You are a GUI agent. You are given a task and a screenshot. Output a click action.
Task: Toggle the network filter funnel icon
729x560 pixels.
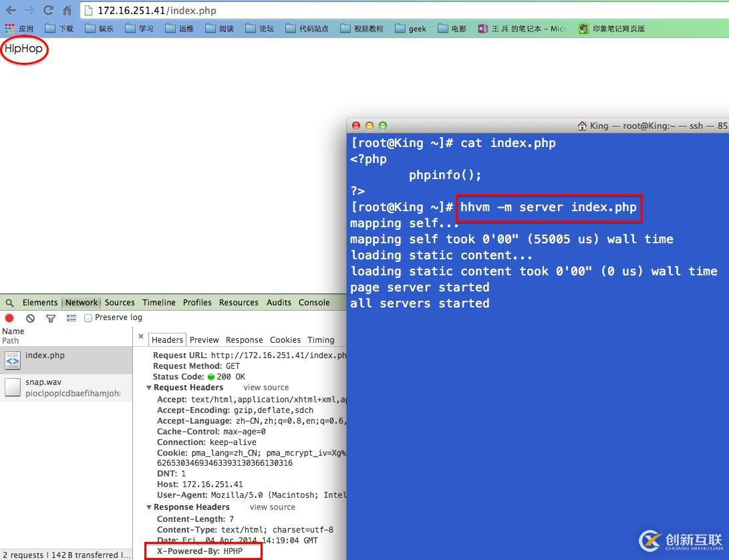51,318
